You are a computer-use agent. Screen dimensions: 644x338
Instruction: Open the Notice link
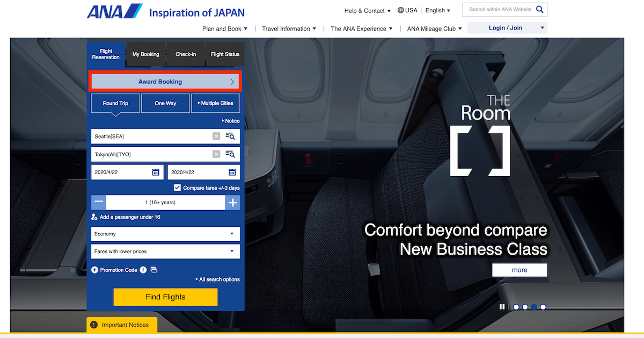(231, 121)
